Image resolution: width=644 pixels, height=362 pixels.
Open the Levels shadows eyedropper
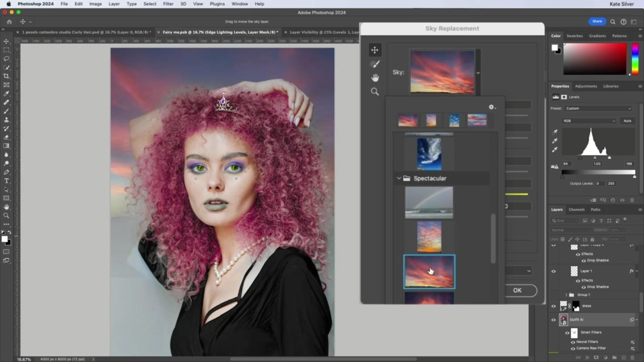click(x=555, y=133)
